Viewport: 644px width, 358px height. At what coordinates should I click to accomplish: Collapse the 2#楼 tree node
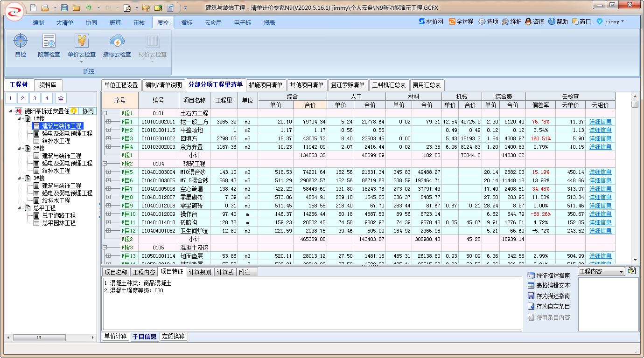tap(20, 148)
